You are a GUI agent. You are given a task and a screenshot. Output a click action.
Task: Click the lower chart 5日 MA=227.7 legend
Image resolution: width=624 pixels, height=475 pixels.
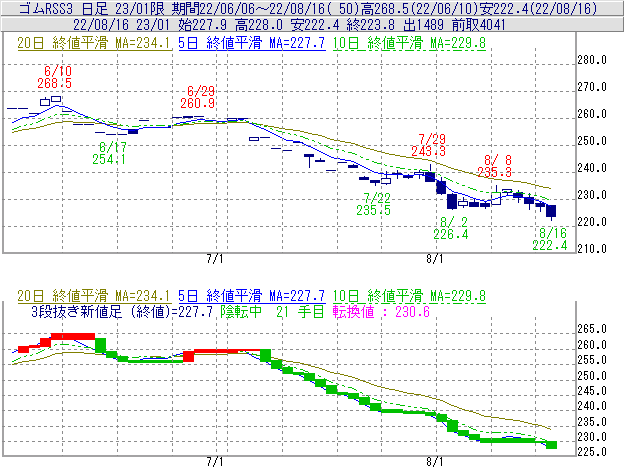tap(252, 296)
